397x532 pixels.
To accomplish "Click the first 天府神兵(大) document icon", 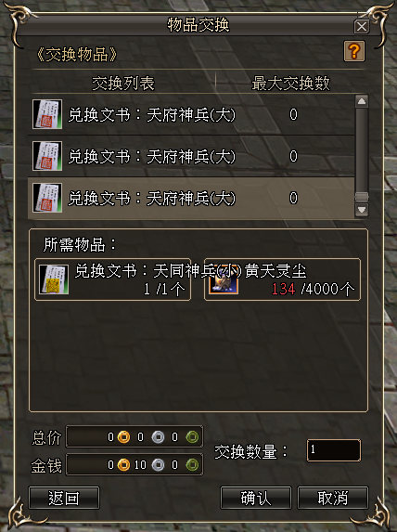I will coord(47,114).
